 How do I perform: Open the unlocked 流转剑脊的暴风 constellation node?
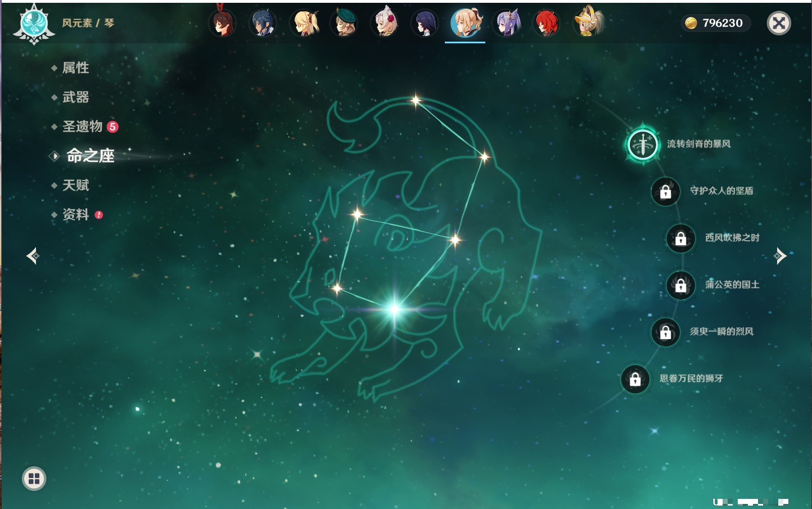click(643, 145)
